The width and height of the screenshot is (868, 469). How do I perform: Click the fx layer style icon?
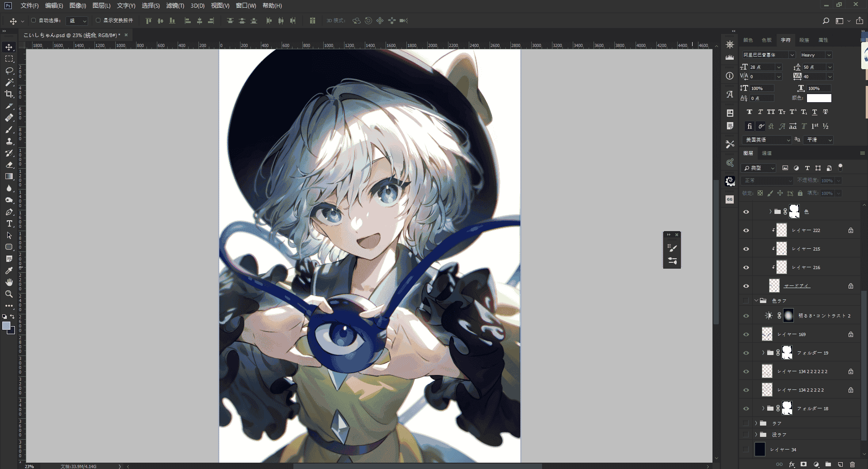point(792,464)
